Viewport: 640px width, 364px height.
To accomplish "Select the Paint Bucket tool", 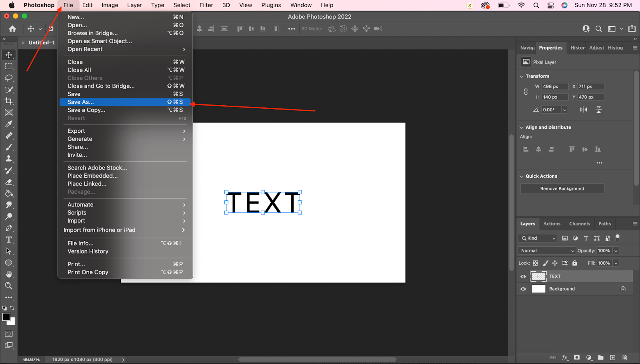I will coord(9,194).
